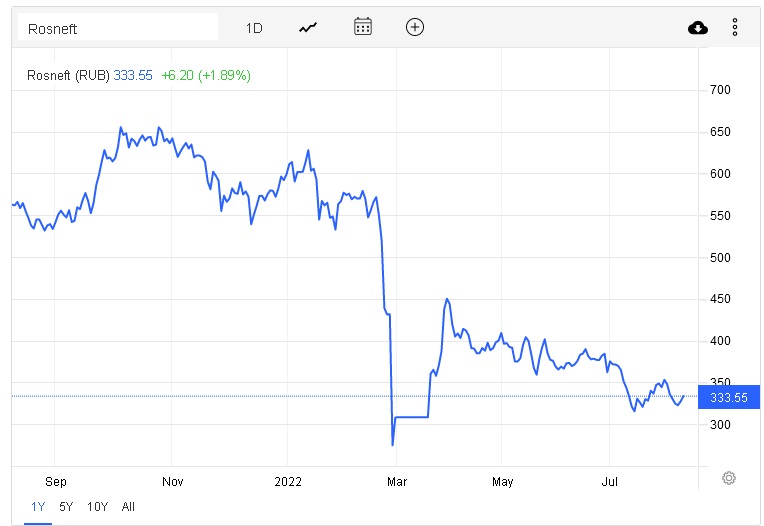The width and height of the screenshot is (764, 526).
Task: Open chart settings gear icon
Action: 729,478
